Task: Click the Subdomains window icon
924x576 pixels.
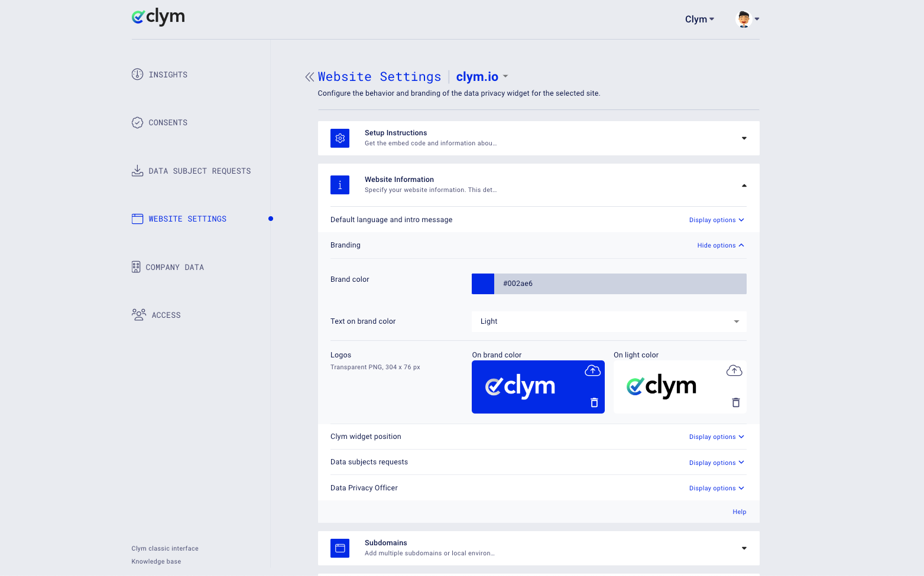Action: pos(340,548)
